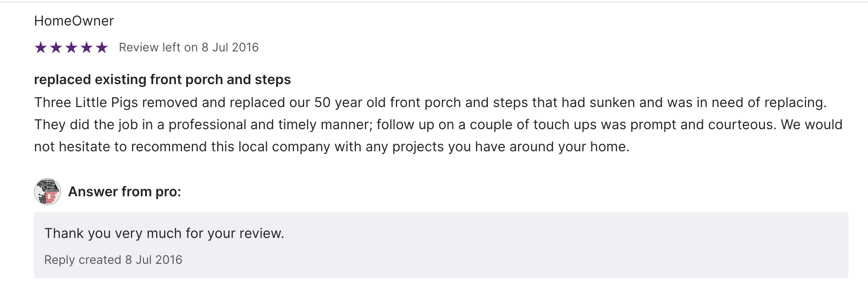This screenshot has height=283, width=868.
Task: Click the 'Review left on 8 Jul 2016' date
Action: point(188,48)
